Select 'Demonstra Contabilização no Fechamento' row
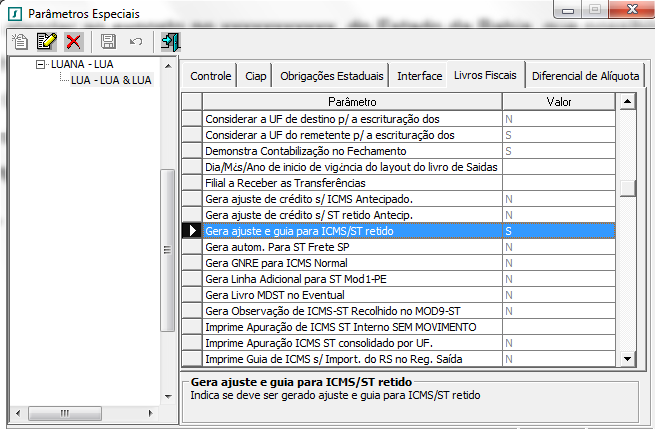 coord(352,151)
